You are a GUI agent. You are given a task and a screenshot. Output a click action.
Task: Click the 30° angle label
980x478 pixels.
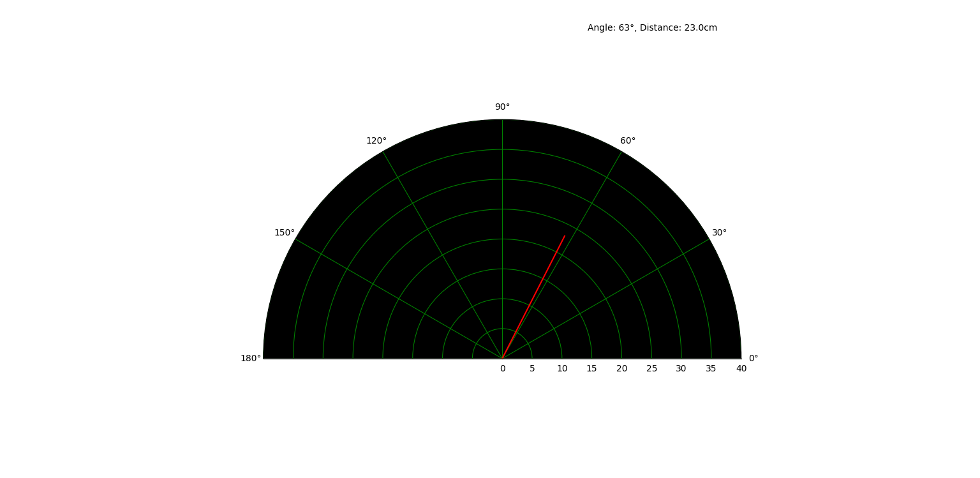(720, 233)
